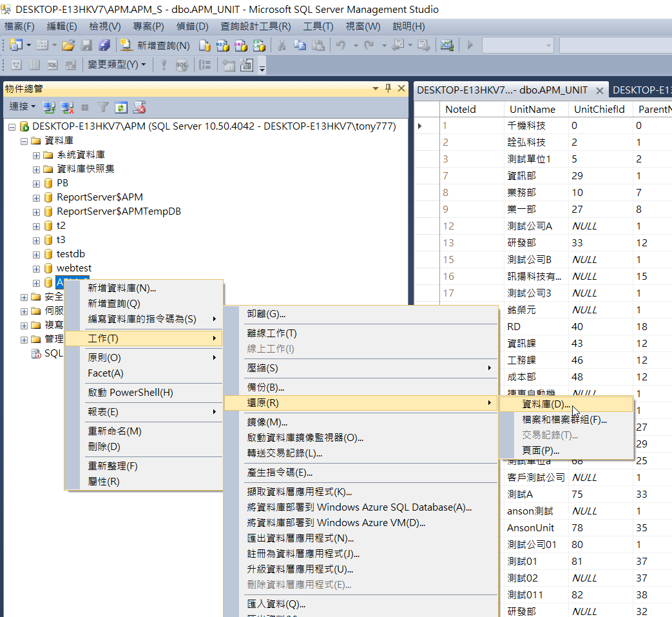Click the Show SQL Pane icon
This screenshot has width=672, height=617.
click(x=52, y=64)
